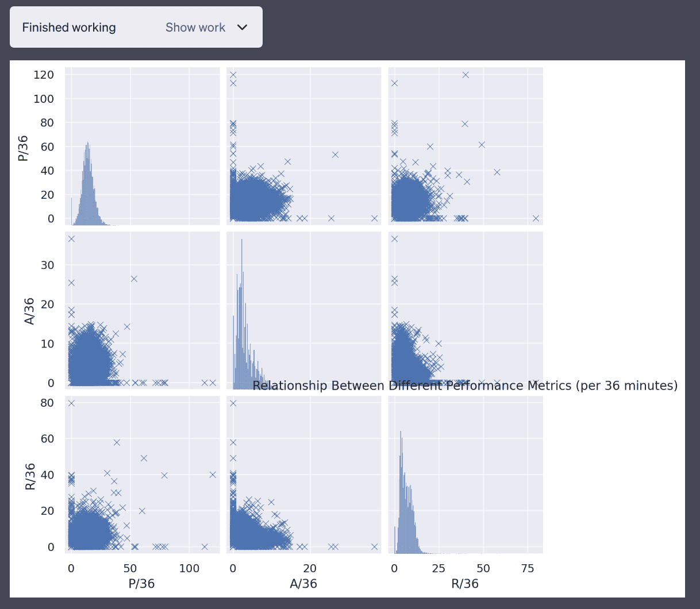This screenshot has height=609, width=700.
Task: Click the "Relationship Between Different Performance Metrics" chart title
Action: 464,386
